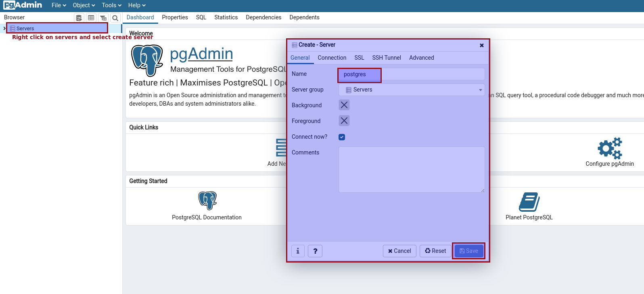The height and width of the screenshot is (294, 644).
Task: Switch to the SSL tab
Action: pyautogui.click(x=359, y=58)
